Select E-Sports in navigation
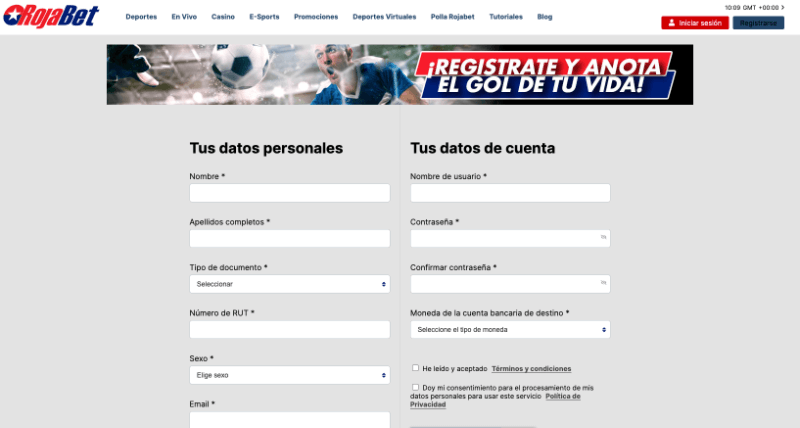800x428 pixels. point(264,17)
